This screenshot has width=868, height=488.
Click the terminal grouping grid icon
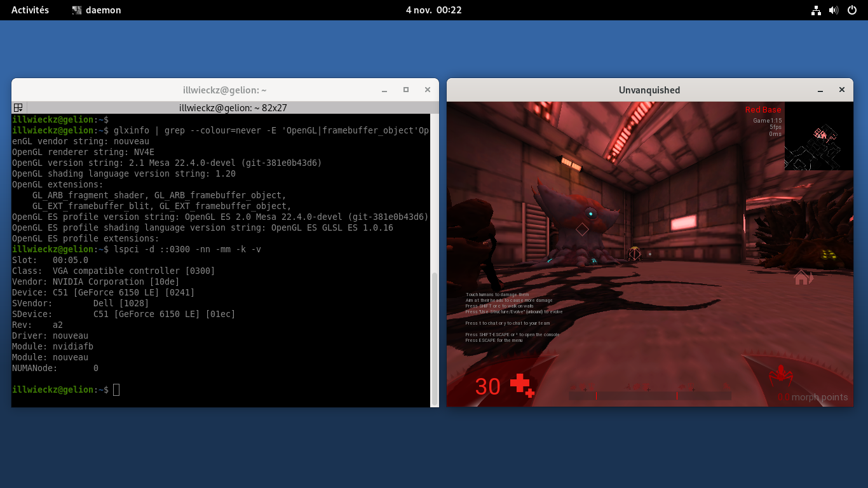pos(18,108)
